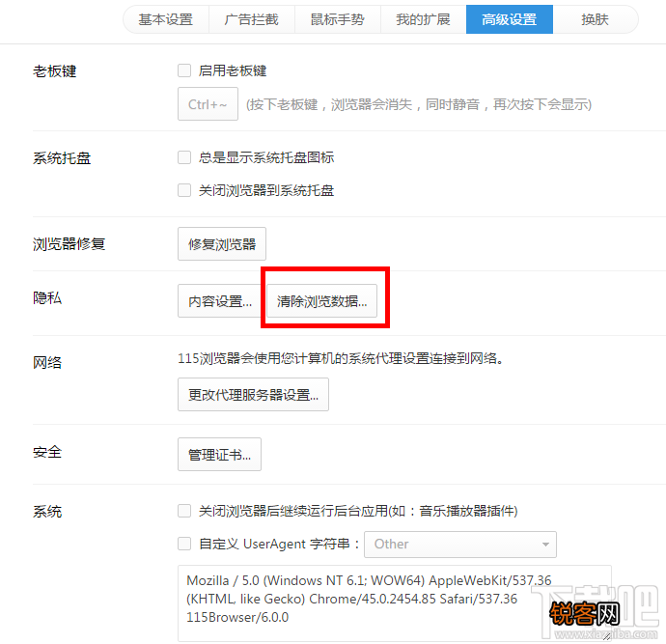This screenshot has width=666, height=644.
Task: Open the UserAgent Other dropdown
Action: (x=460, y=545)
